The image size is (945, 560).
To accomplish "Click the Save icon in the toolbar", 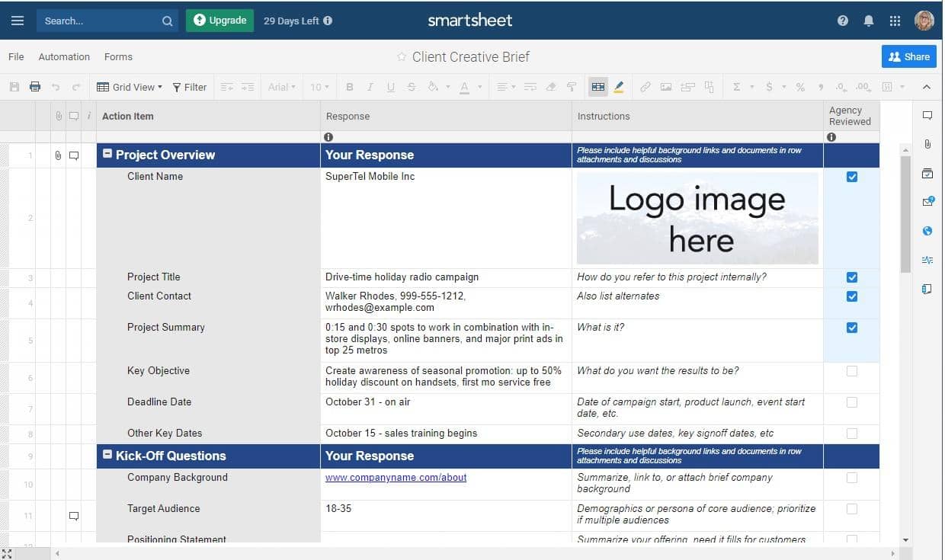I will [14, 87].
